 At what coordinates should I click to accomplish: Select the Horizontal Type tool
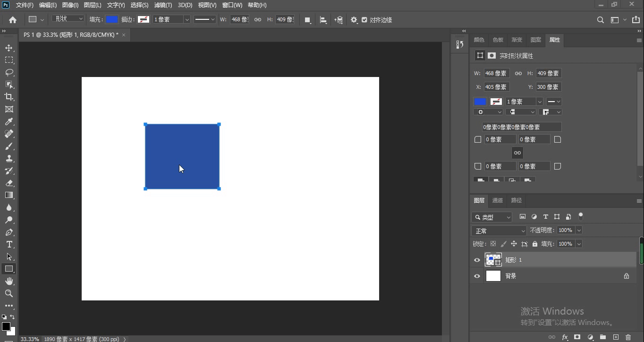tap(9, 244)
